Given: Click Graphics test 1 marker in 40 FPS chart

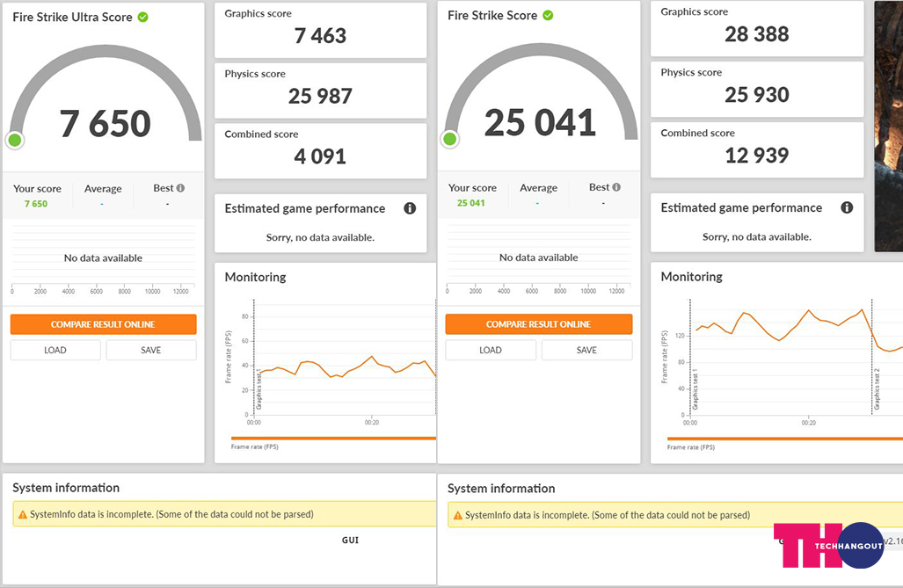Looking at the screenshot, I should point(259,389).
